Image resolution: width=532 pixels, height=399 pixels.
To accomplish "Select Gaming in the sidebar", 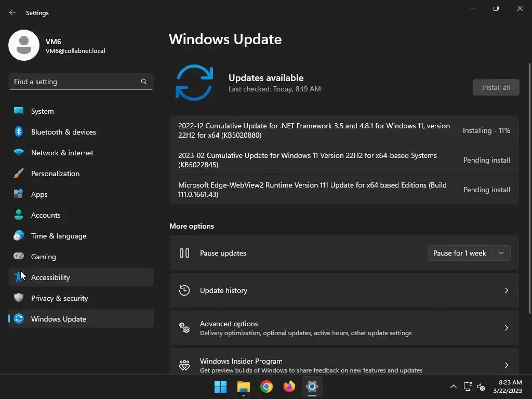I will [x=81, y=257].
